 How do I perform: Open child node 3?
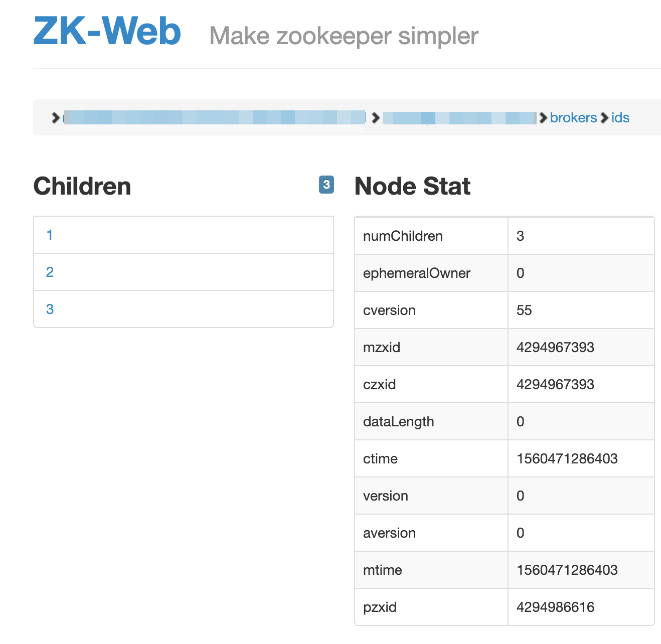point(49,309)
